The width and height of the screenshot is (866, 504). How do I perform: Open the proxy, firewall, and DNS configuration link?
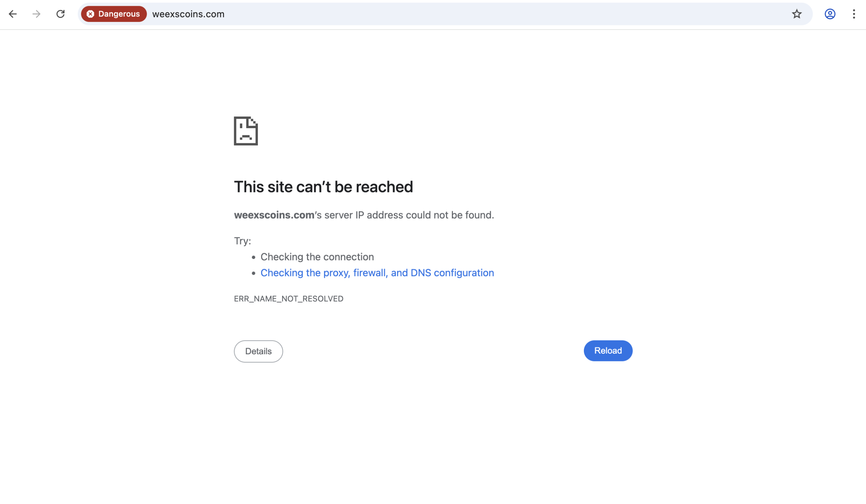coord(377,272)
